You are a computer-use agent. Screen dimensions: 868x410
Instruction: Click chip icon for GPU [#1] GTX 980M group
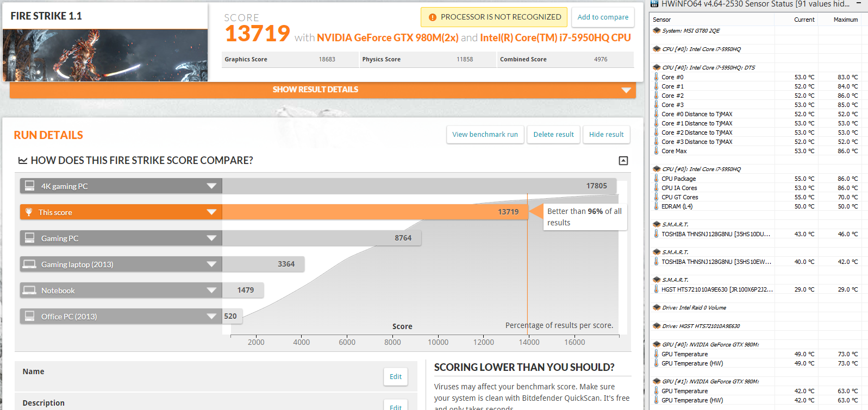coord(657,382)
